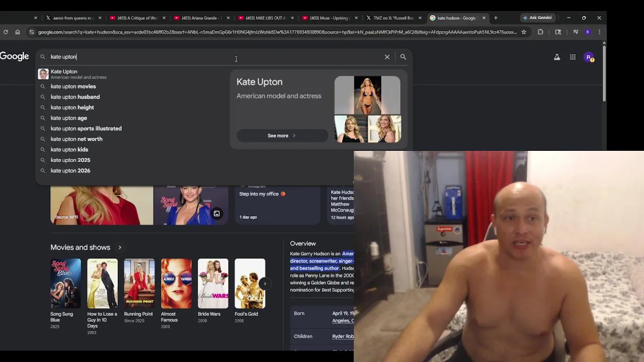Open the Google apps grid
The image size is (644, 362).
[x=573, y=57]
